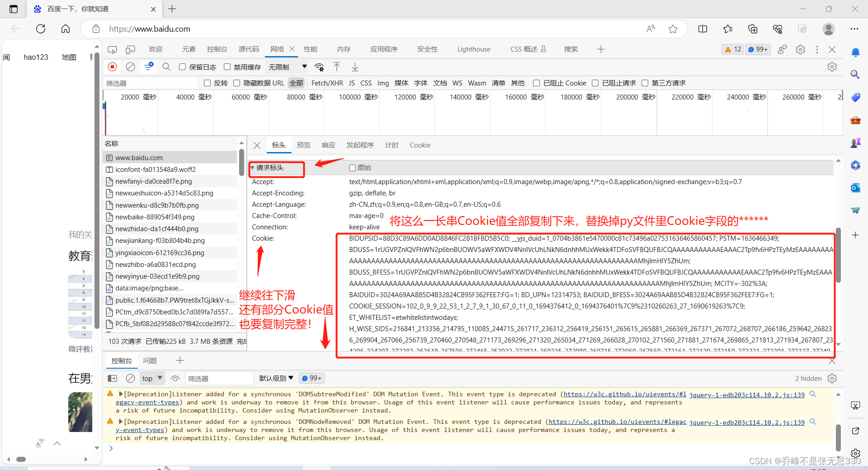Create live expression eye icon

point(175,379)
